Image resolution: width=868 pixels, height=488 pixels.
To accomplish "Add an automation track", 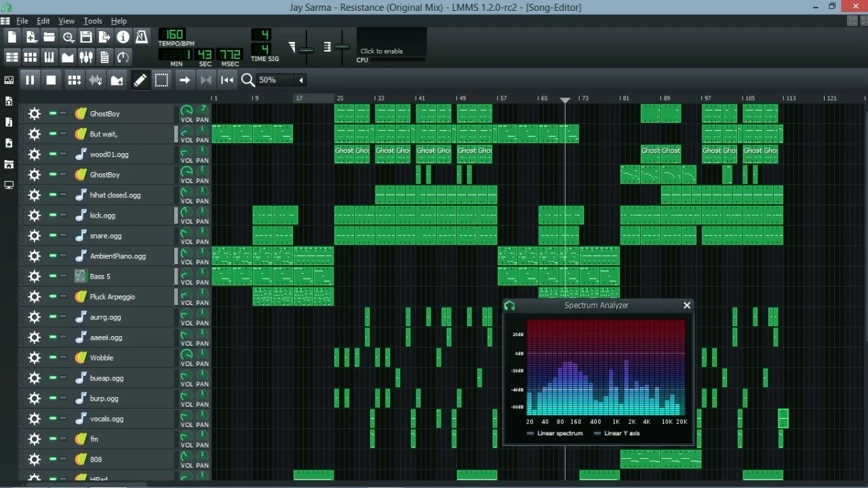I will click(x=117, y=80).
